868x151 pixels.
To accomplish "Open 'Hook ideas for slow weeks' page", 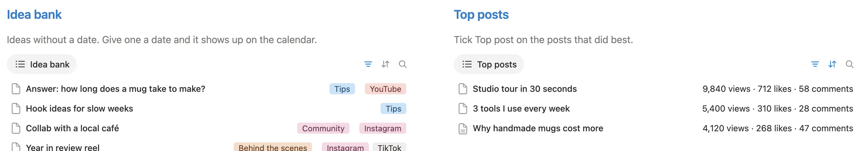I will [x=80, y=108].
